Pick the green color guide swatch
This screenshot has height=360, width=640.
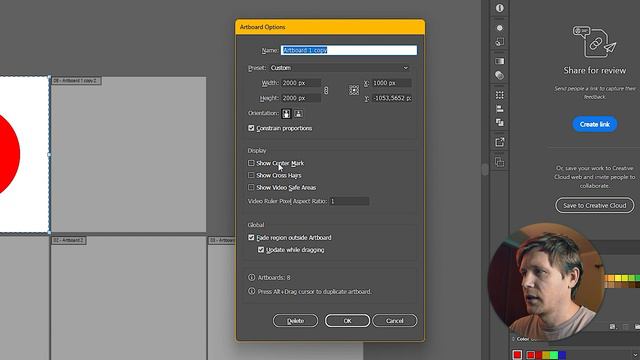pos(553,355)
